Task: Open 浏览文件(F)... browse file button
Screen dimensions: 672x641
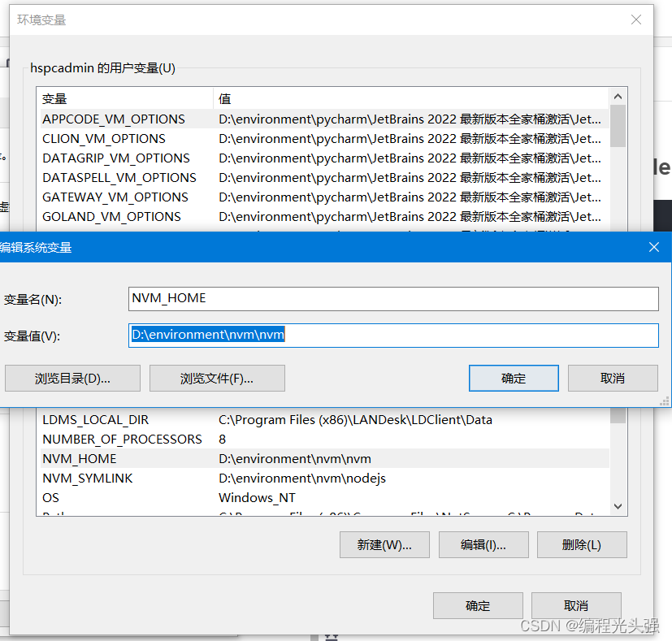Action: click(x=217, y=379)
